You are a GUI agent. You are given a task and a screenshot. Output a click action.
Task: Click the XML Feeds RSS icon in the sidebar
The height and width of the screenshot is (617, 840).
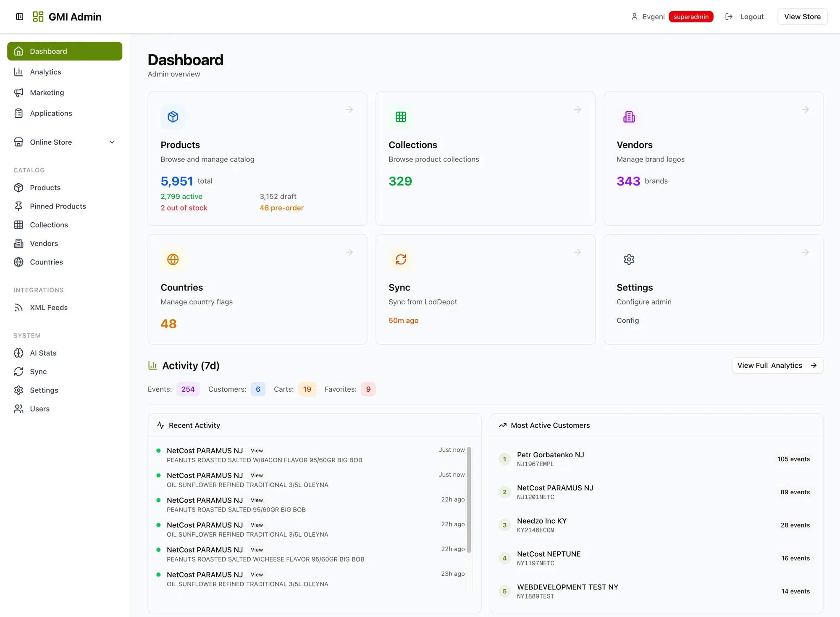click(x=18, y=308)
